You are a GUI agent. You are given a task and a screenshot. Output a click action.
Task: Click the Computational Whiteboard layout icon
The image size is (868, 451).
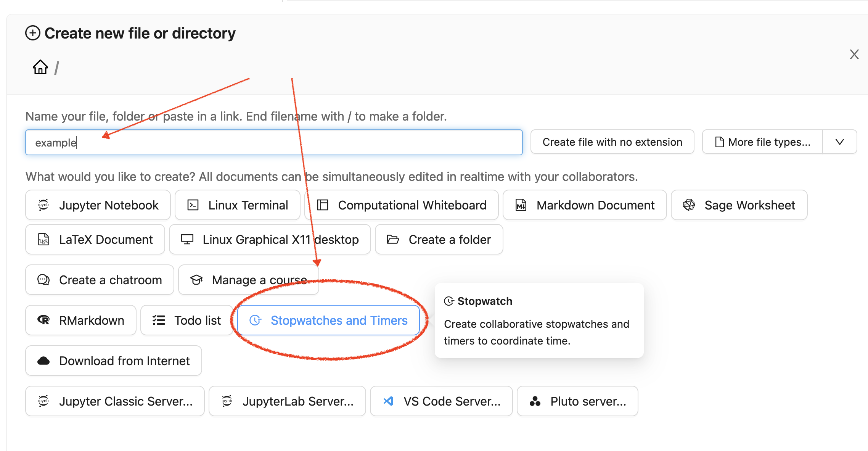pyautogui.click(x=323, y=205)
